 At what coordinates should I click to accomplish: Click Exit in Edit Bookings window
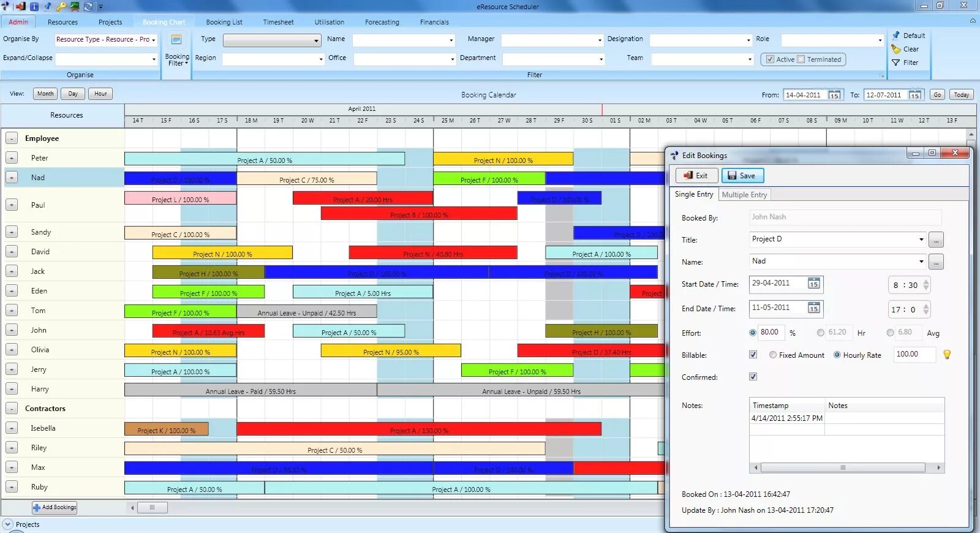[696, 176]
